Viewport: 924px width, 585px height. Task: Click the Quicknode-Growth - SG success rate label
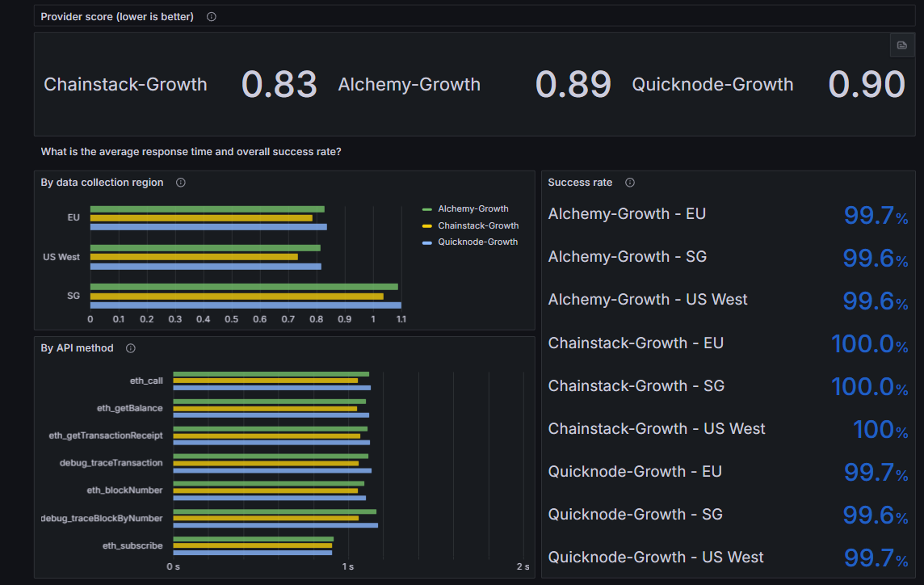[635, 515]
